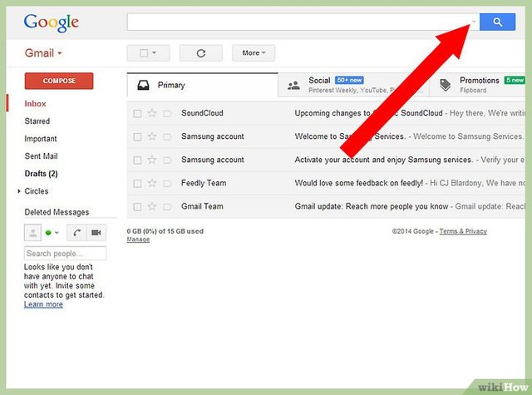Star the Gmail Team email

point(152,206)
